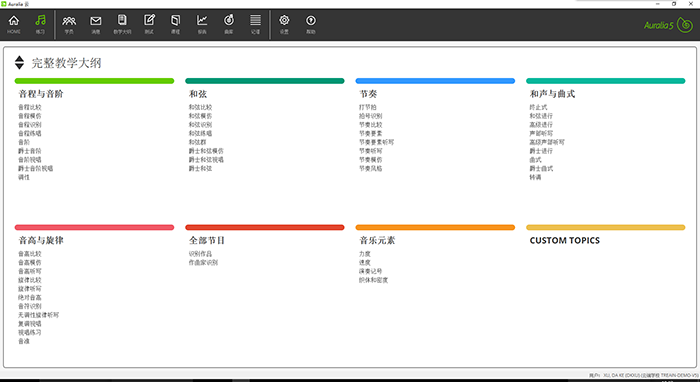This screenshot has width=700, height=382.
Task: Open the 演奏记号 topic
Action: [371, 271]
